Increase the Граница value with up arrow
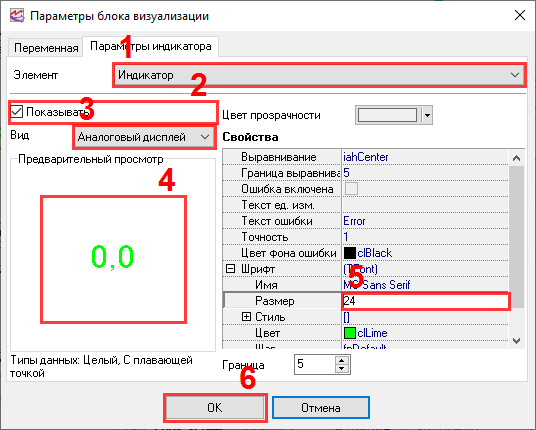This screenshot has height=430, width=536. [x=341, y=360]
